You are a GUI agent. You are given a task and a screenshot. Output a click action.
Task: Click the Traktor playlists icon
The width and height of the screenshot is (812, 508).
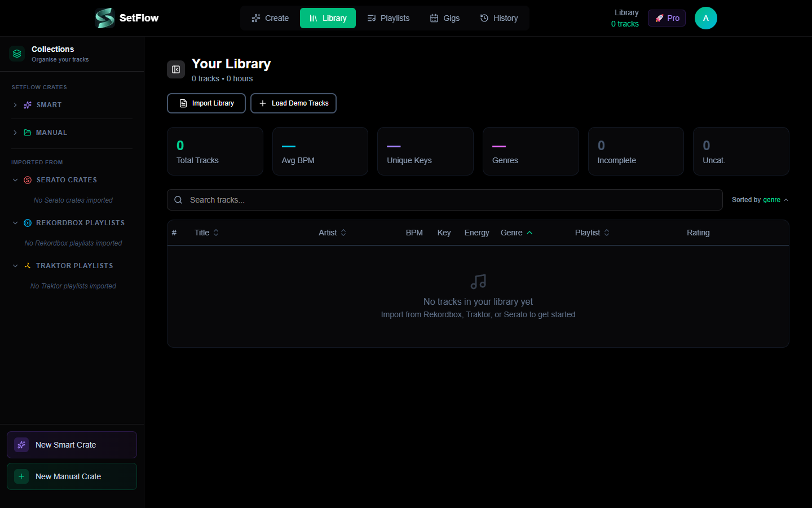28,266
